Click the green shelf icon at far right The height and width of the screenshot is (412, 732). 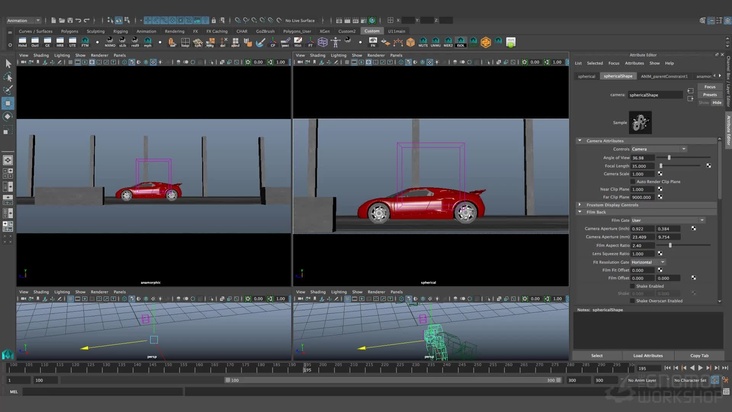510,42
